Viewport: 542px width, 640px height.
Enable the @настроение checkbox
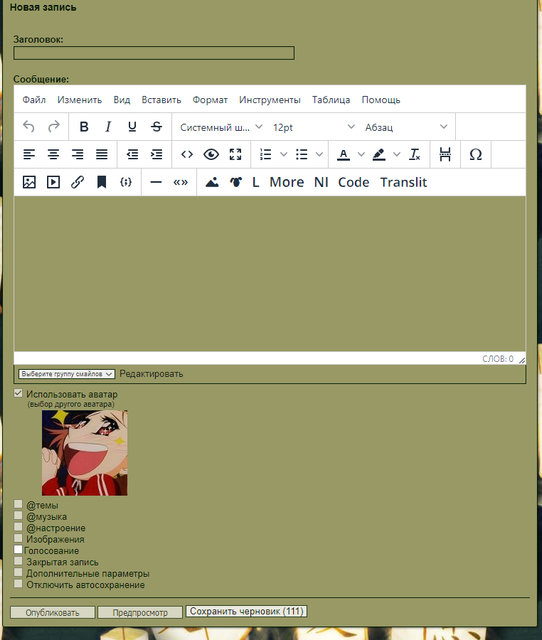point(18,527)
